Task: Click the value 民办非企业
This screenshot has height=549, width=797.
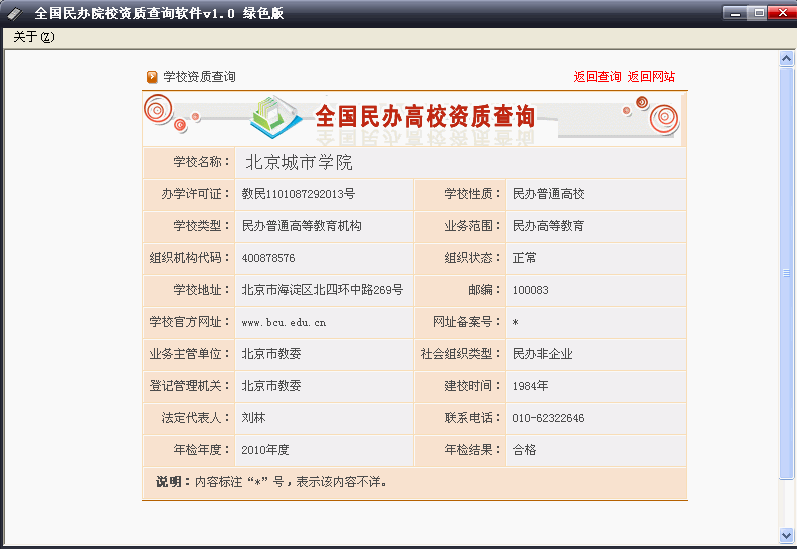Action: (x=542, y=354)
